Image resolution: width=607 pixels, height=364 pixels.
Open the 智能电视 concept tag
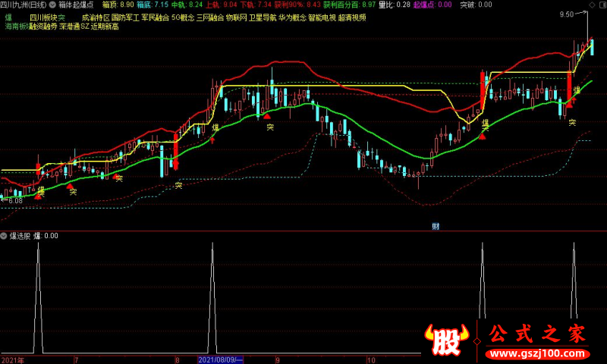[322, 17]
